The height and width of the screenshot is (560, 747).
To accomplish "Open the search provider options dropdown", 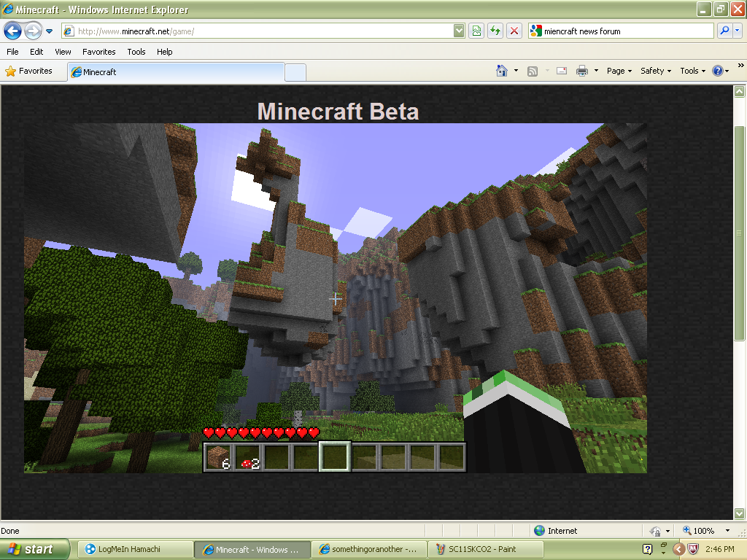I will [738, 31].
